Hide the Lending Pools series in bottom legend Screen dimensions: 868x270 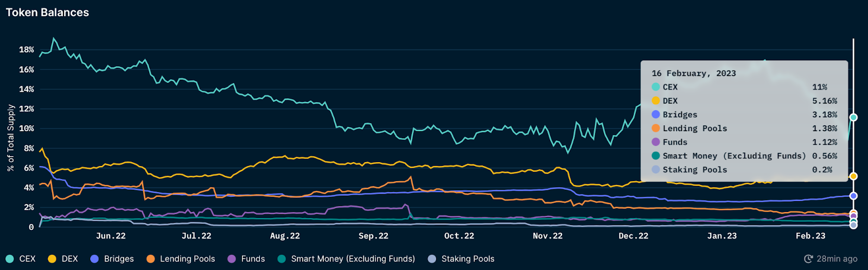pos(187,259)
